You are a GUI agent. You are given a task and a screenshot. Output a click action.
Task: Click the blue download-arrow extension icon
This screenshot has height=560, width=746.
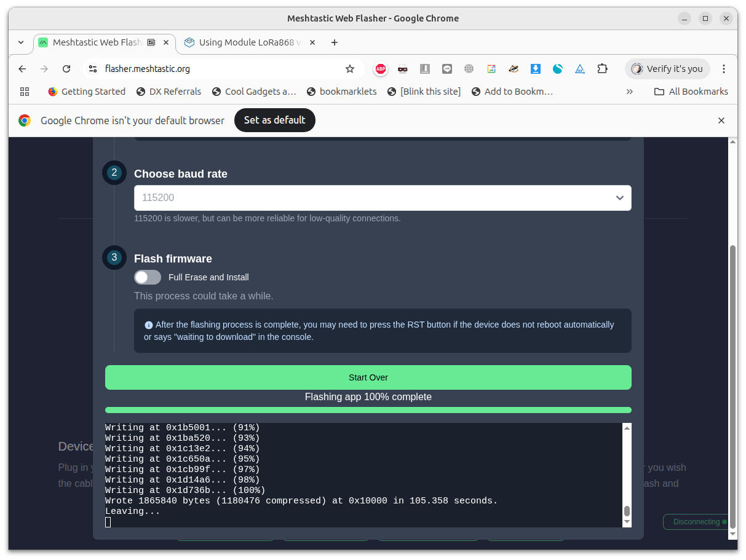click(536, 69)
